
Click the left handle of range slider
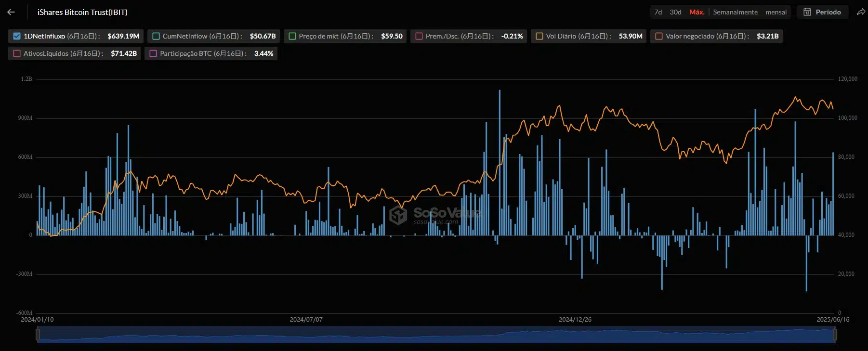pos(38,334)
